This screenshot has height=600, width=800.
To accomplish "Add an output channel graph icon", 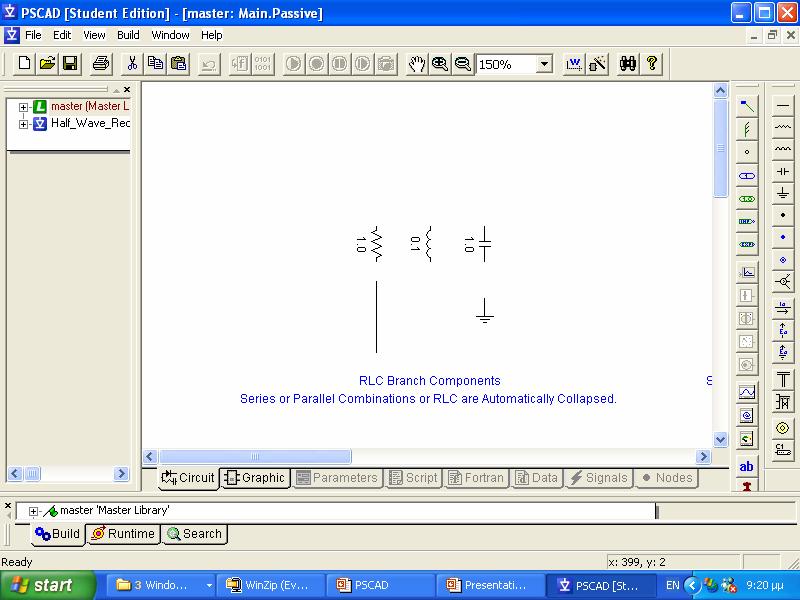I will click(746, 272).
